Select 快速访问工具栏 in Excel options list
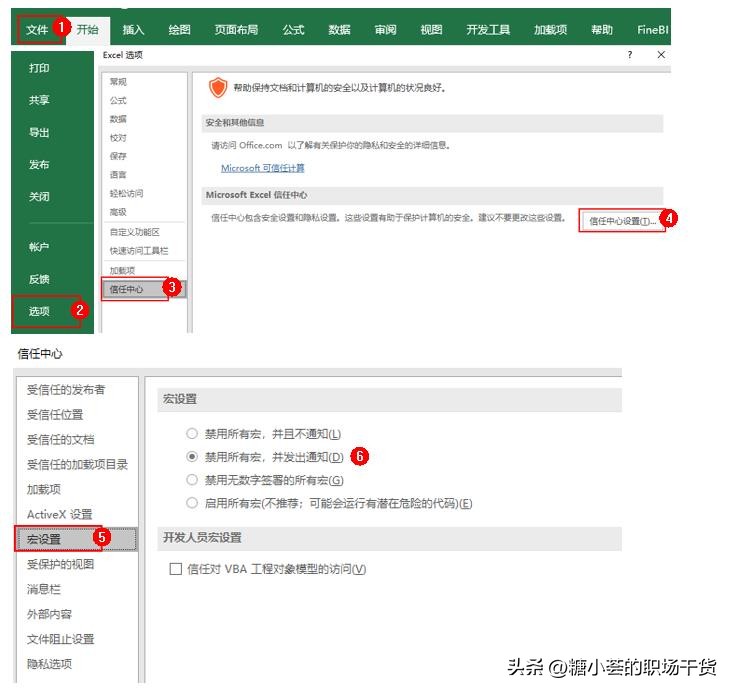The image size is (733, 693). (x=139, y=251)
